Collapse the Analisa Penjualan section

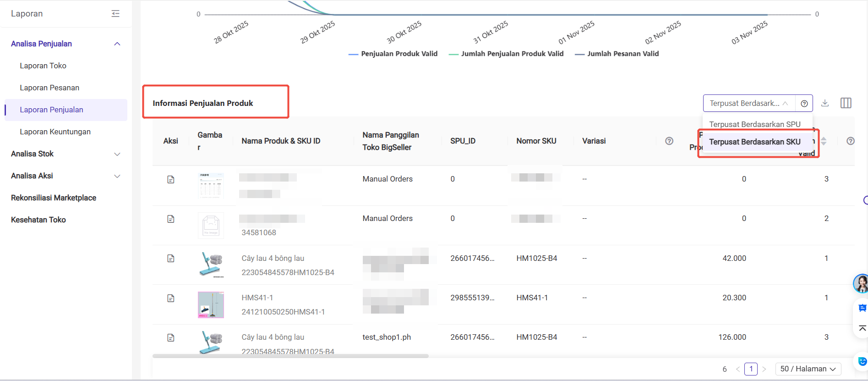click(117, 44)
